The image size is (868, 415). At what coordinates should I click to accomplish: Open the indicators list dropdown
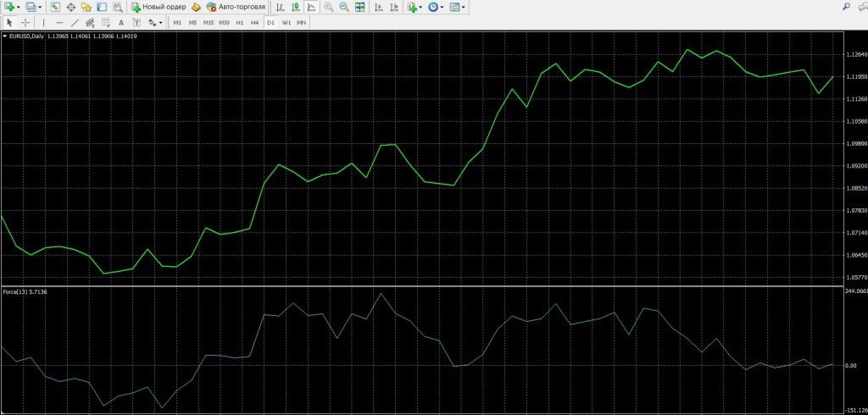420,7
